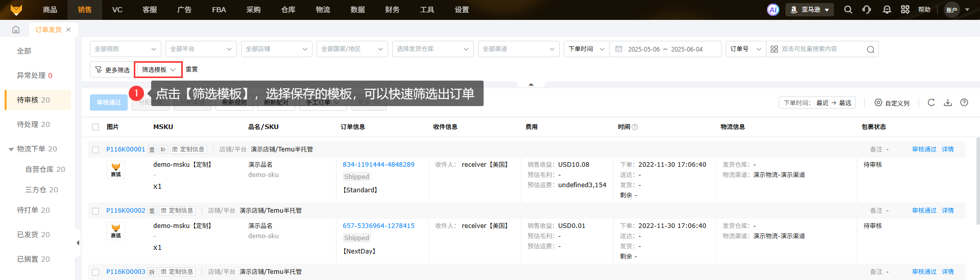Open 定制信息 for order P116K00001
The image size is (980, 280).
pyautogui.click(x=188, y=149)
